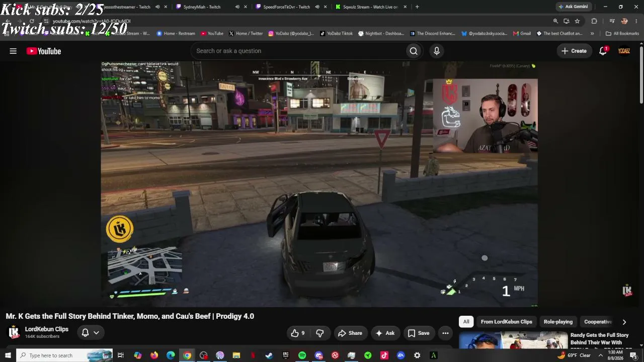Open a new browser tab
The width and height of the screenshot is (644, 362).
(x=417, y=7)
